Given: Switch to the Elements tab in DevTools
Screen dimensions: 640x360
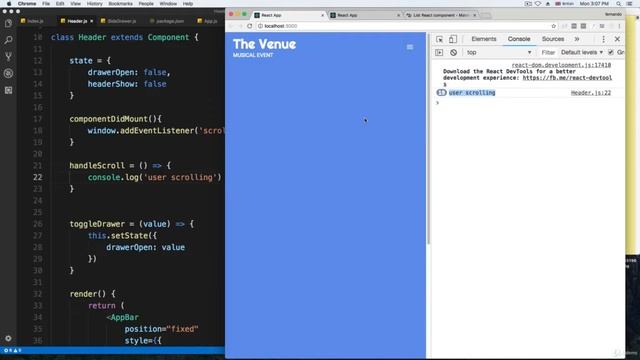Looking at the screenshot, I should 484,39.
